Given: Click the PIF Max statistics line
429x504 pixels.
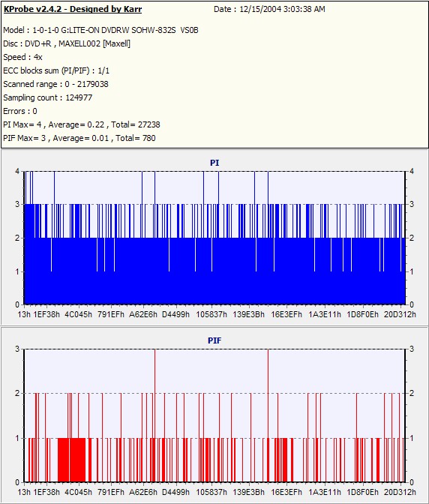Looking at the screenshot, I should coord(79,138).
